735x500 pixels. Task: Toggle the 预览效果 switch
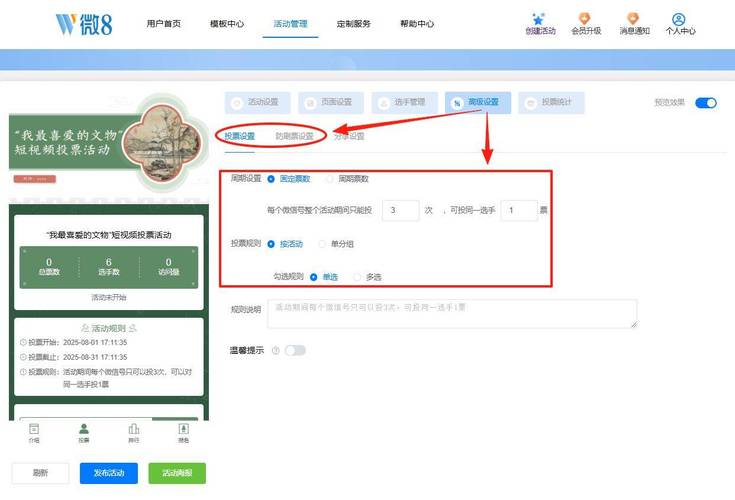click(x=706, y=102)
